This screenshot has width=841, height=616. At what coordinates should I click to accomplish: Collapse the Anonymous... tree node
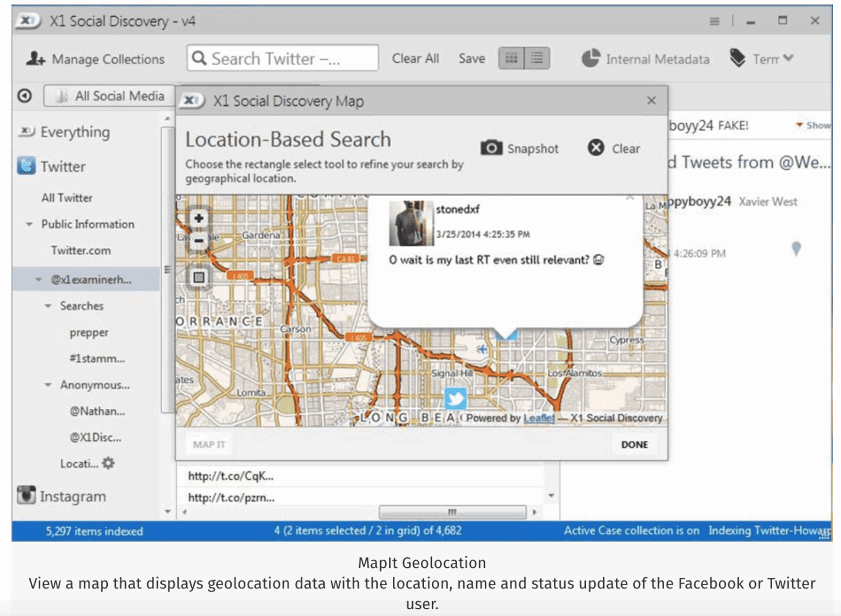48,385
